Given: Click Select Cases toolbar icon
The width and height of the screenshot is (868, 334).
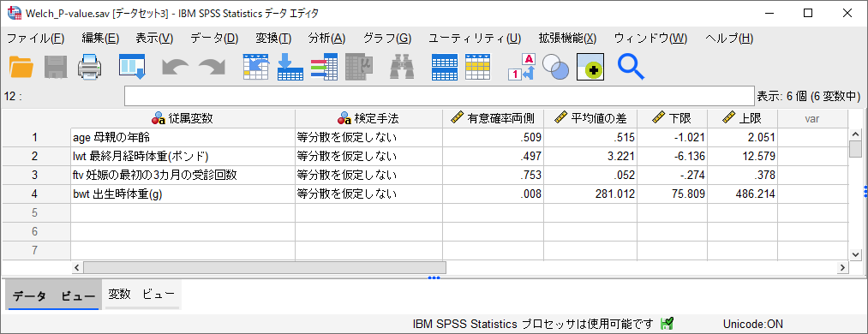Looking at the screenshot, I should [478, 67].
